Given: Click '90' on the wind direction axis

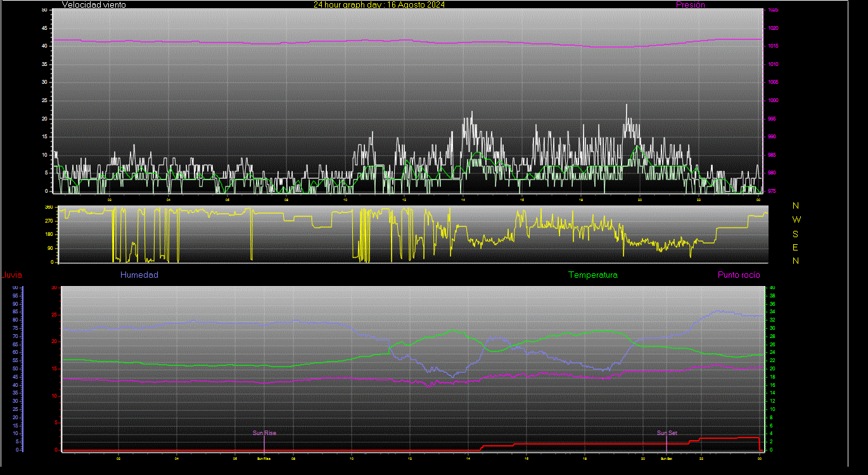Looking at the screenshot, I should tap(50, 249).
